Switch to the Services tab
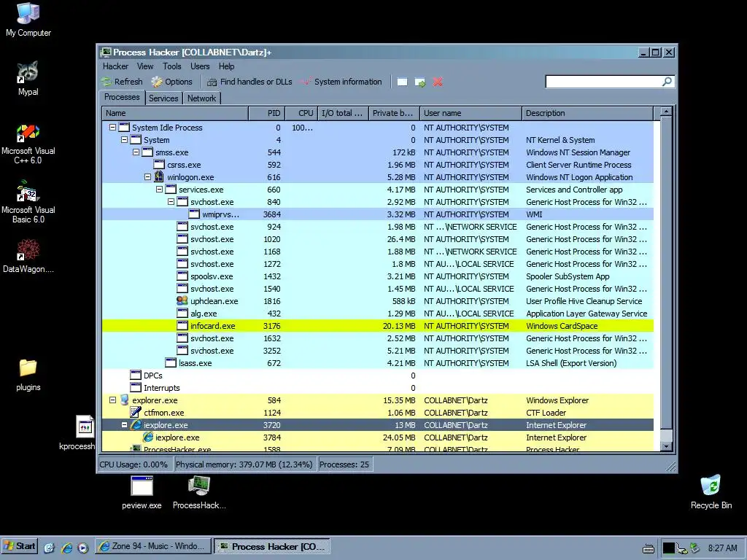This screenshot has width=747, height=560. pyautogui.click(x=163, y=98)
